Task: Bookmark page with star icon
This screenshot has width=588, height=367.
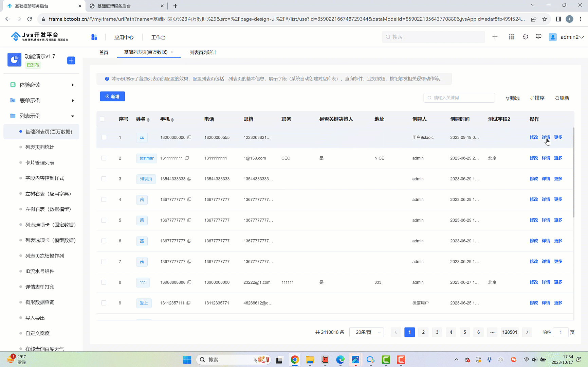Action: [x=545, y=19]
